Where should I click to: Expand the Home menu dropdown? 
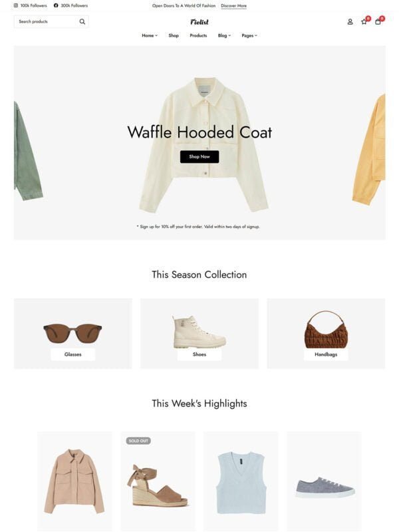[150, 35]
